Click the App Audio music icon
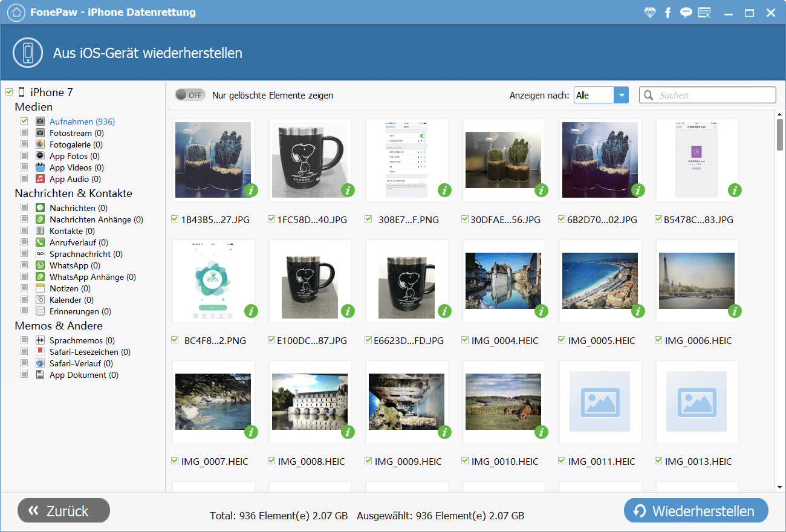The height and width of the screenshot is (532, 786). pos(40,179)
